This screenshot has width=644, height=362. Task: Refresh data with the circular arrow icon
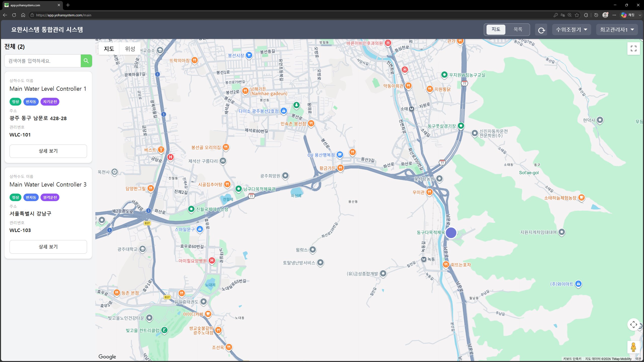541,30
